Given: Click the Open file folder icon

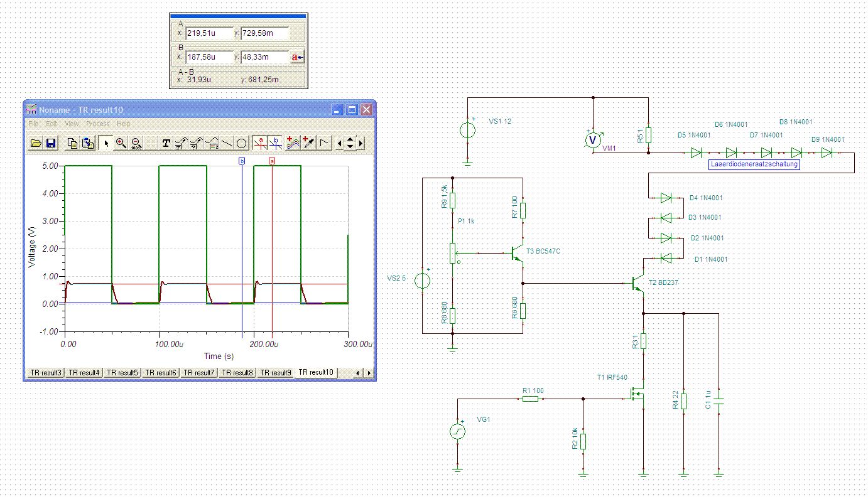Looking at the screenshot, I should 36,144.
